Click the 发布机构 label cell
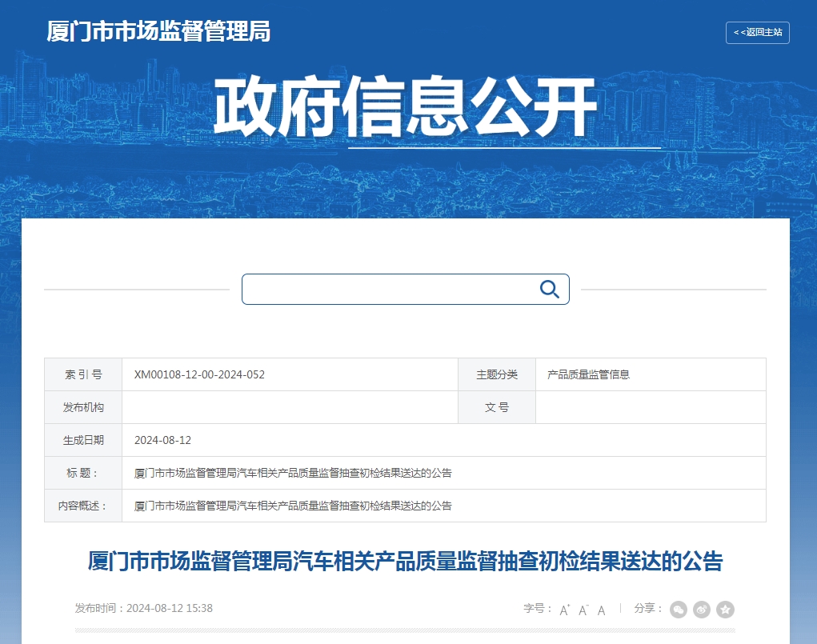The image size is (817, 644). pos(83,407)
